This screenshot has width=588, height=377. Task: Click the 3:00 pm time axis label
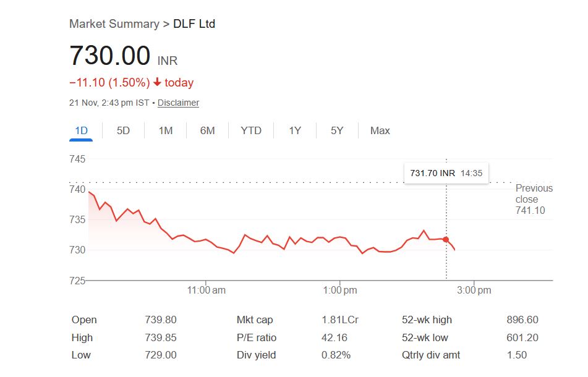point(474,289)
